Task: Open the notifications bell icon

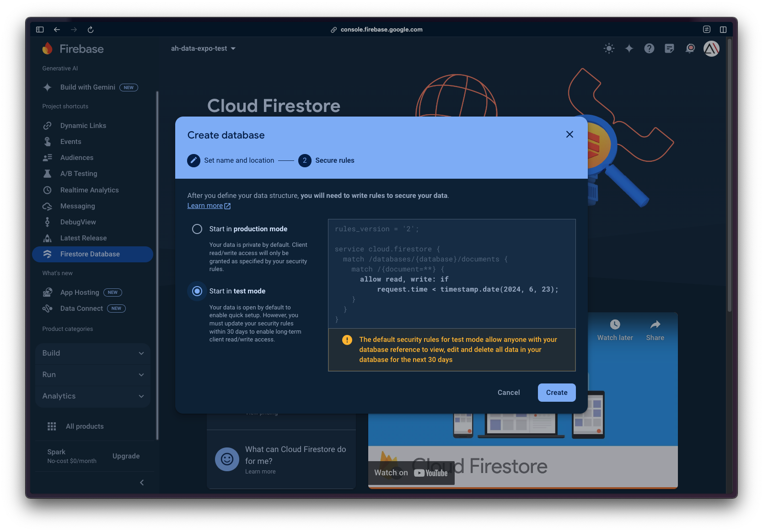Action: point(690,48)
